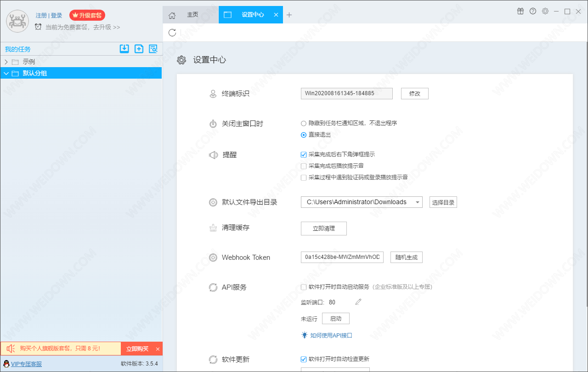Click the pencil icon to edit listening port

pyautogui.click(x=358, y=302)
